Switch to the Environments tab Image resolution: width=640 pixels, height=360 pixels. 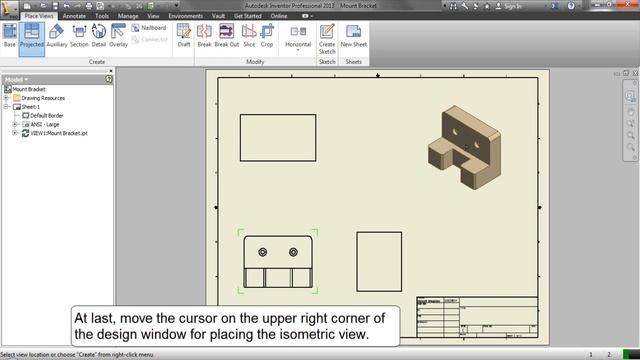pos(185,16)
